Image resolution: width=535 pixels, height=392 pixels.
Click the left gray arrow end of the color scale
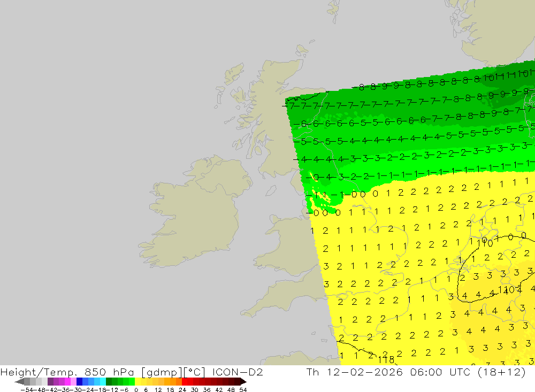[x=19, y=381]
